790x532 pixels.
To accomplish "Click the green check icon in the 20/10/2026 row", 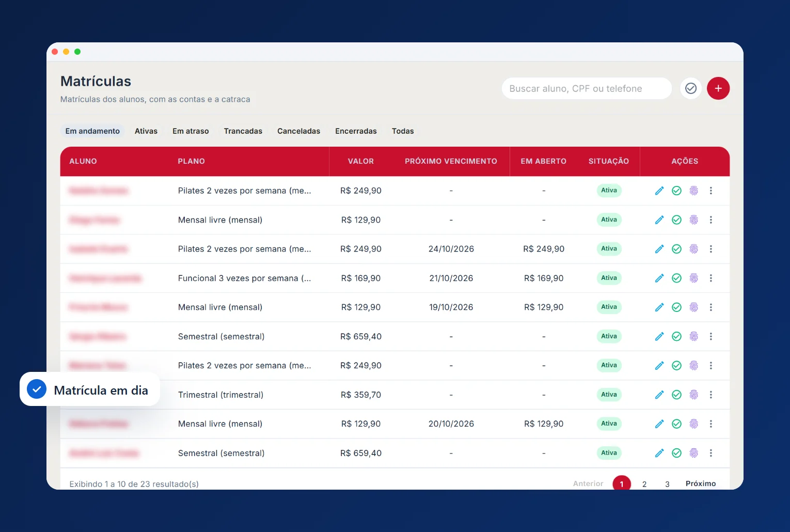I will [x=676, y=424].
